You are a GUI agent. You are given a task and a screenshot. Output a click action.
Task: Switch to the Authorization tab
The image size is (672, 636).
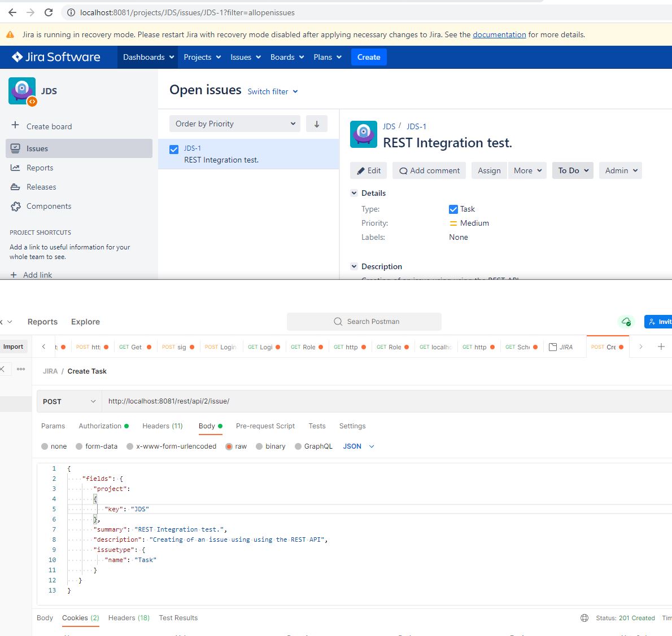point(104,426)
